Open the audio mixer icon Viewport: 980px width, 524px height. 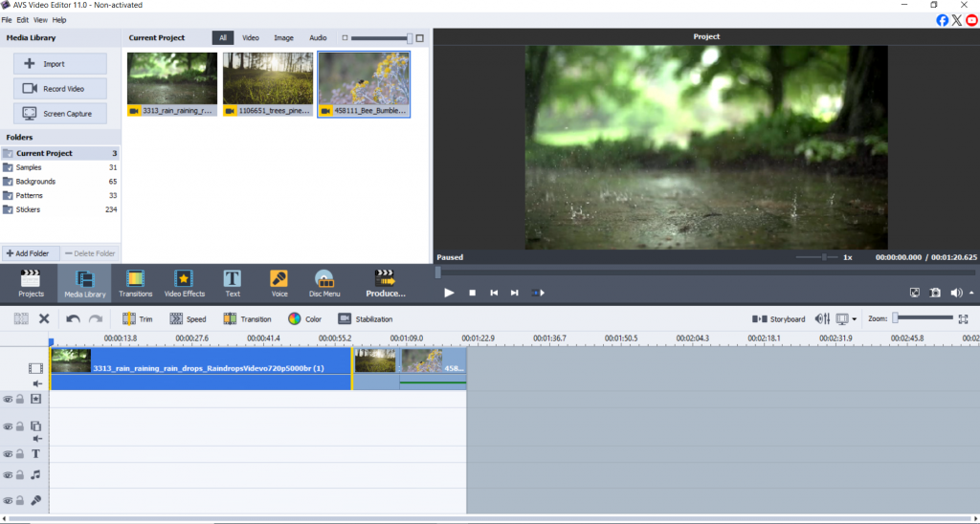pyautogui.click(x=822, y=319)
